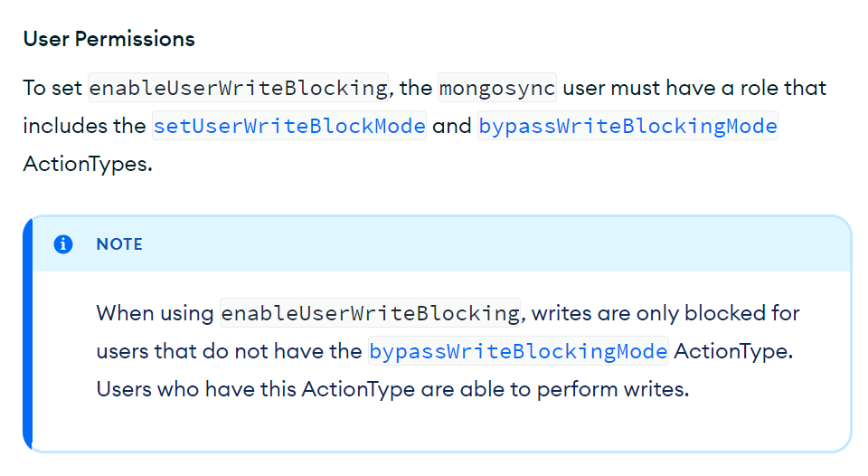Open bypassWriteBlockingMode link in the first paragraph
This screenshot has width=868, height=476.
(x=627, y=126)
